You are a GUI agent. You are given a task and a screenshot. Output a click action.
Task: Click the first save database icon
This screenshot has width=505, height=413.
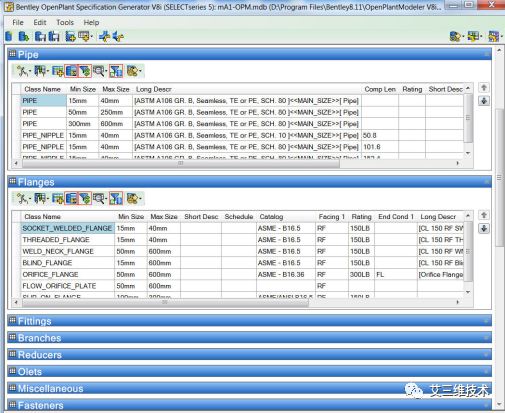(x=40, y=36)
